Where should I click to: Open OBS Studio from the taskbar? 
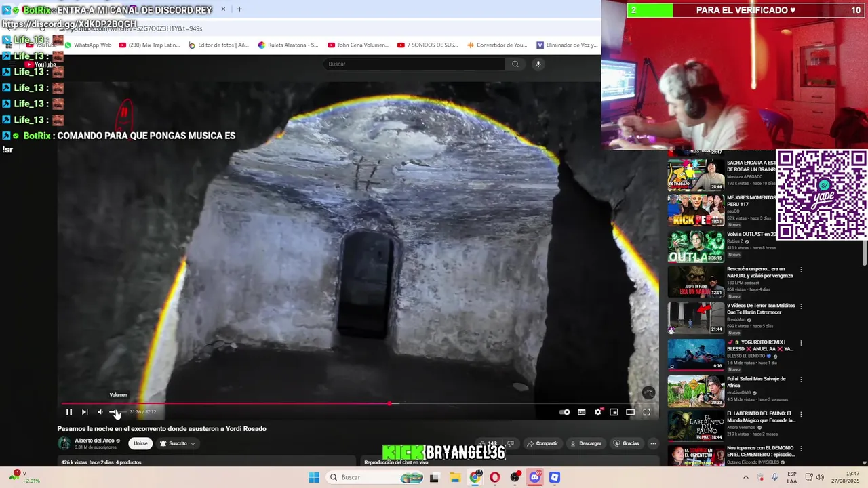point(515,477)
